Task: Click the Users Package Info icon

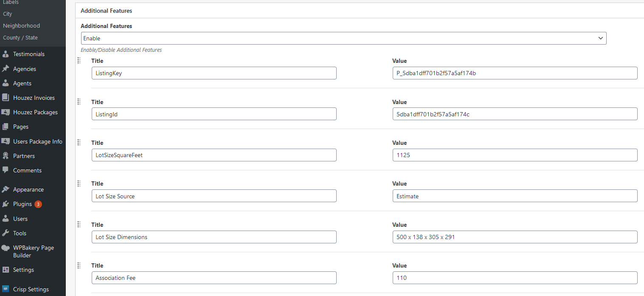Action: click(6, 141)
